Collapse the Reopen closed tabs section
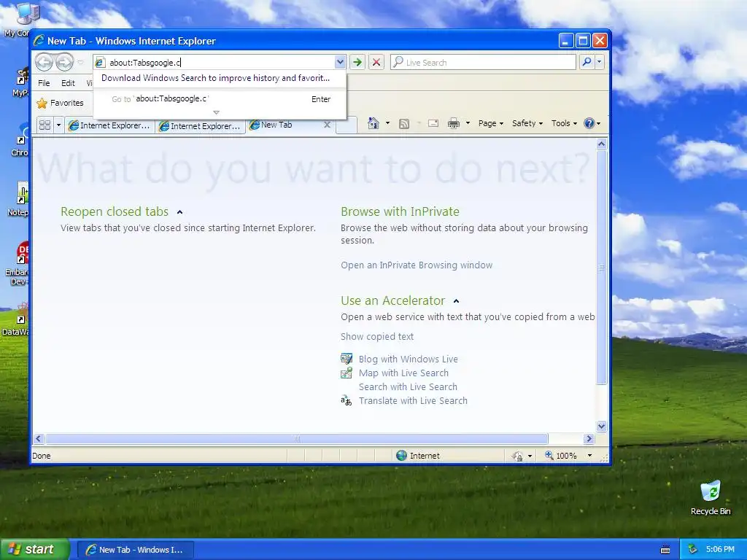747x560 pixels. coord(179,212)
